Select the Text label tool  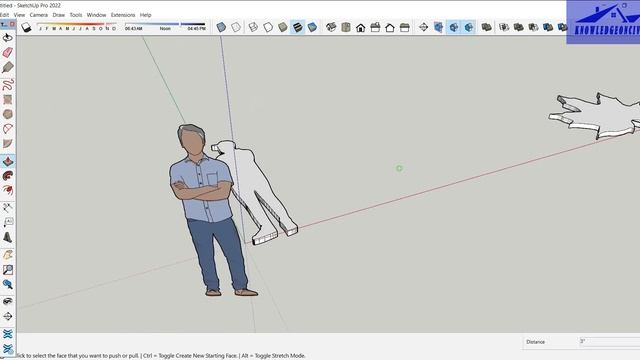pyautogui.click(x=7, y=222)
